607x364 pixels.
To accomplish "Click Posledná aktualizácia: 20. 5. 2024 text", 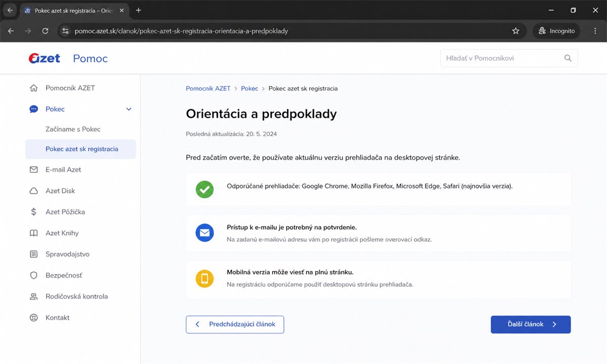I will (x=232, y=134).
